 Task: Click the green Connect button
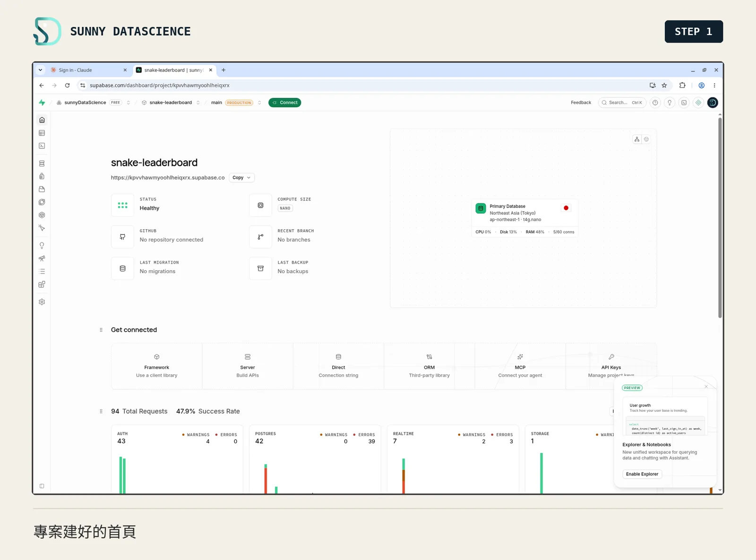click(285, 103)
